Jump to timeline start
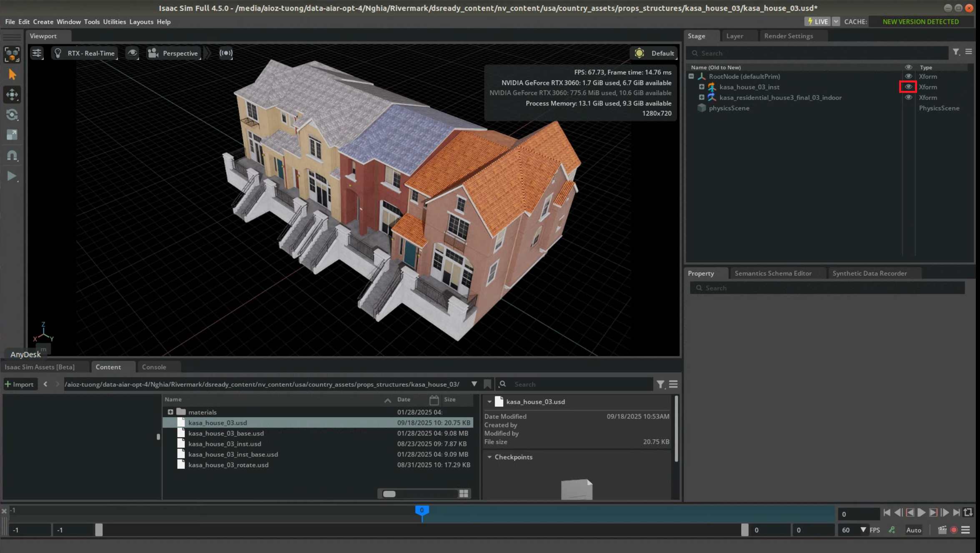This screenshot has width=980, height=553. [887, 513]
